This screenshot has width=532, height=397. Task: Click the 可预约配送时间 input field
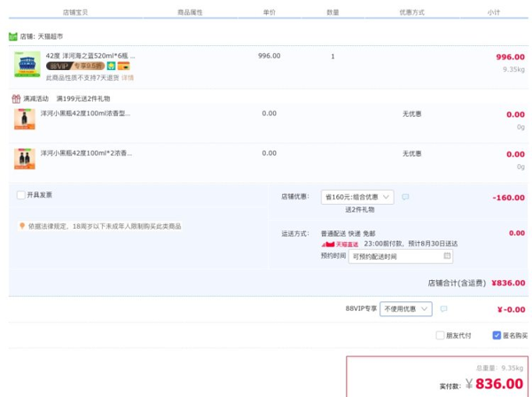click(401, 256)
